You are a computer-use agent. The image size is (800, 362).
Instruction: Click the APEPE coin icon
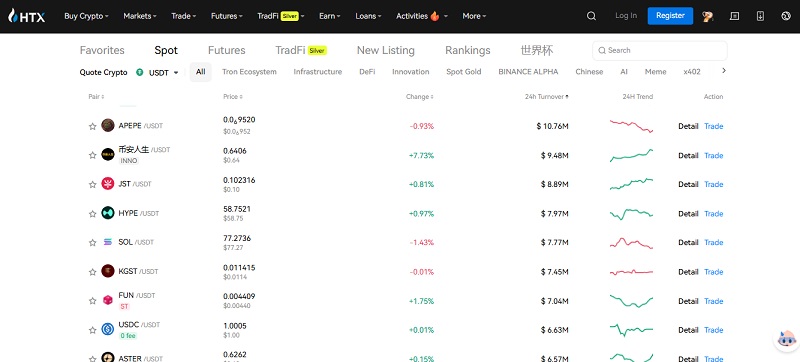click(x=108, y=125)
